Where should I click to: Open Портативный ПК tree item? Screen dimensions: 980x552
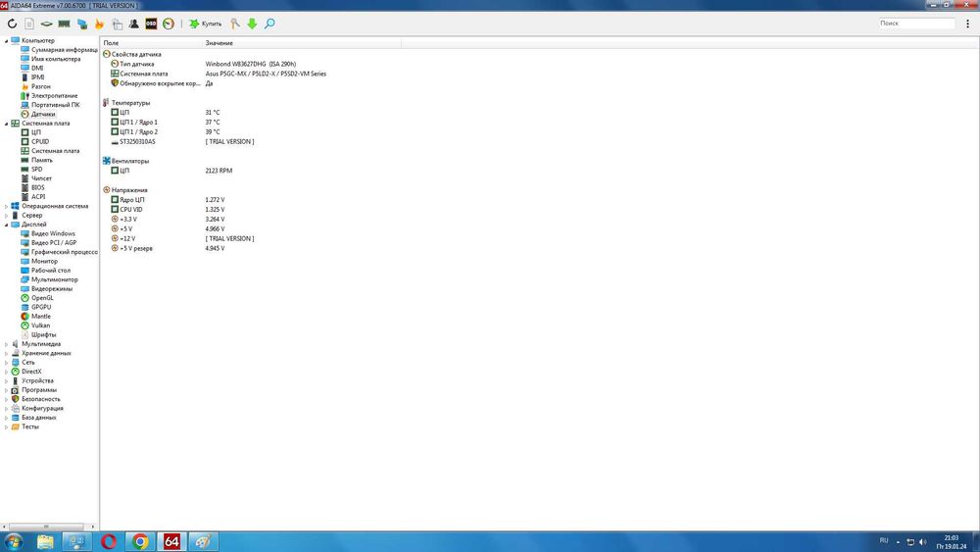(x=56, y=105)
